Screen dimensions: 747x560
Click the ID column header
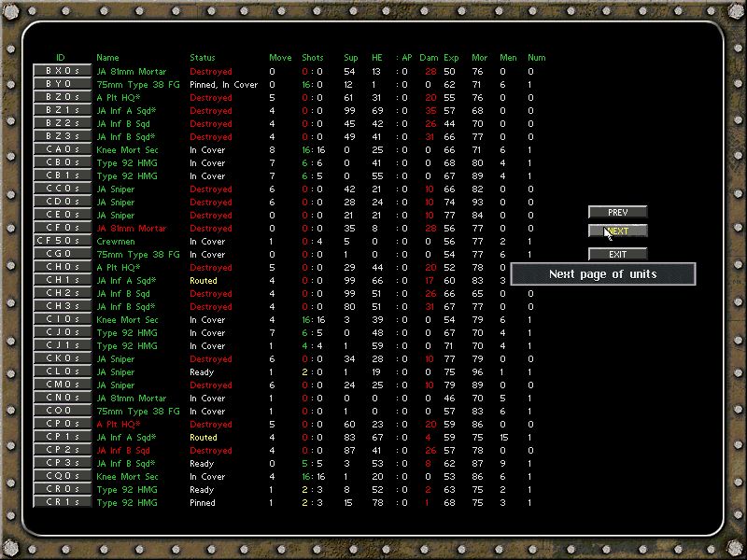(x=60, y=58)
